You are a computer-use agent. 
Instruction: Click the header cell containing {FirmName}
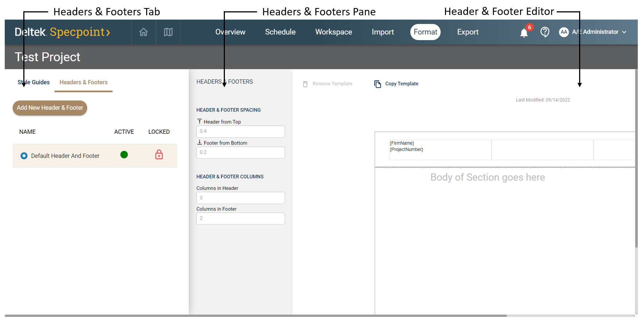pos(440,150)
